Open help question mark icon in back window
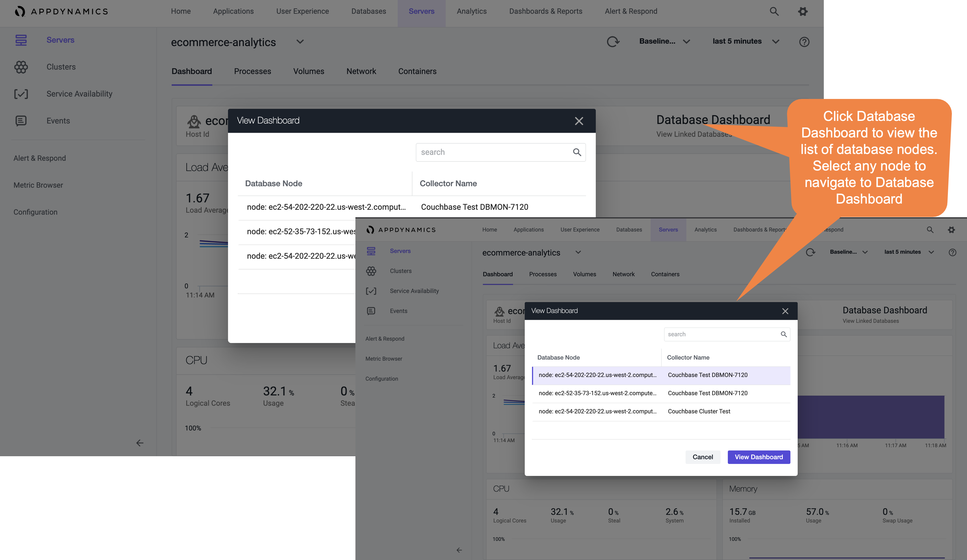This screenshot has width=967, height=560. click(x=804, y=42)
